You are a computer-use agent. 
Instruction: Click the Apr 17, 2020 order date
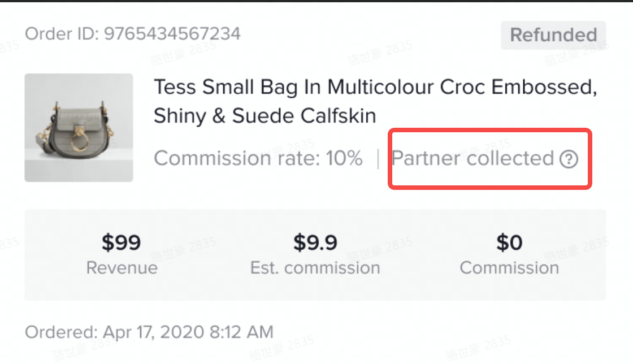click(153, 332)
